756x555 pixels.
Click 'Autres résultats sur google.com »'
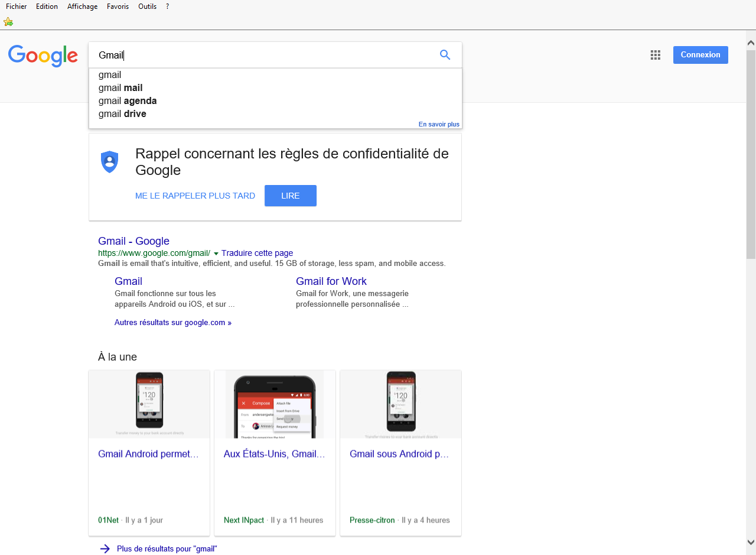[x=173, y=323]
